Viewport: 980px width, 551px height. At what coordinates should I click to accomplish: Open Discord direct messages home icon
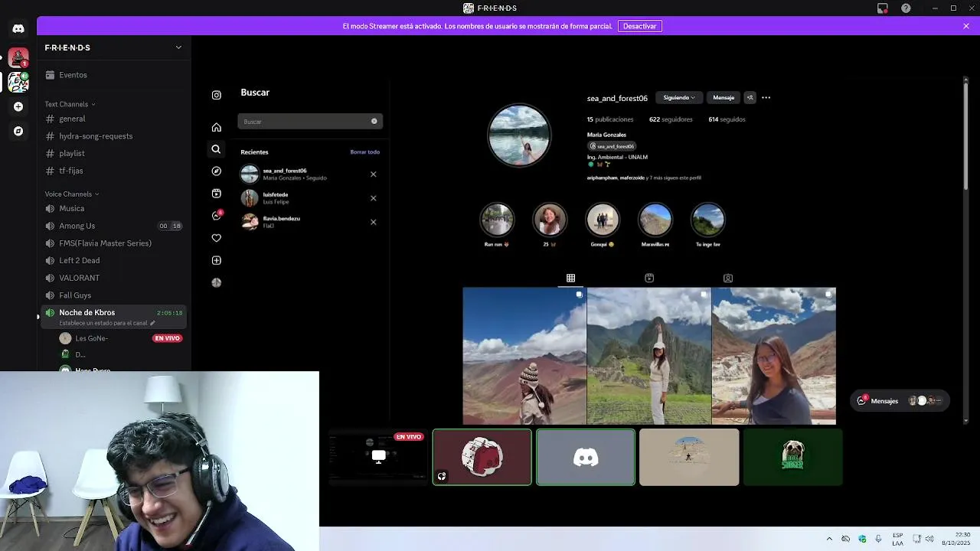point(18,28)
